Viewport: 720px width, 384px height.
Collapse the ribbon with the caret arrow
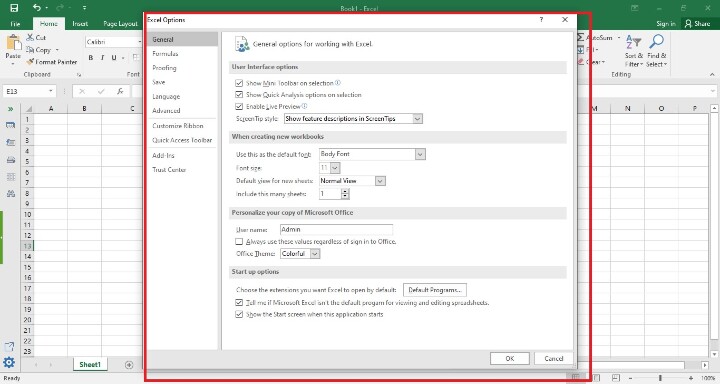(712, 74)
